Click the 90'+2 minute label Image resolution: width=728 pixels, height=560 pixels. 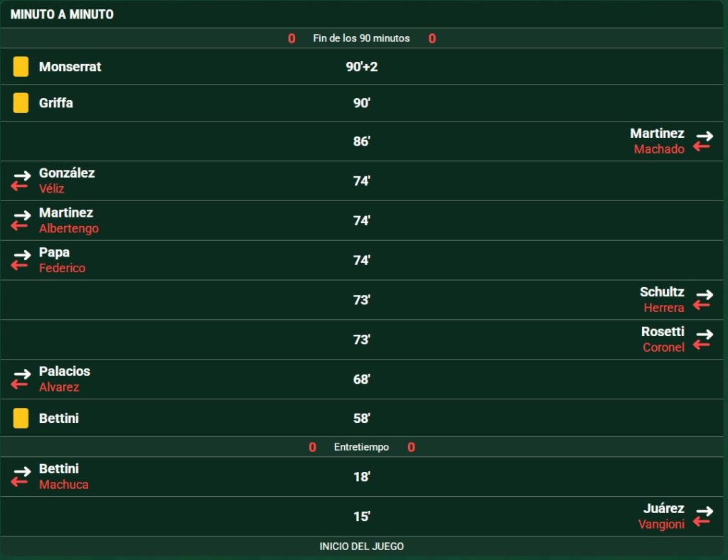pos(362,67)
